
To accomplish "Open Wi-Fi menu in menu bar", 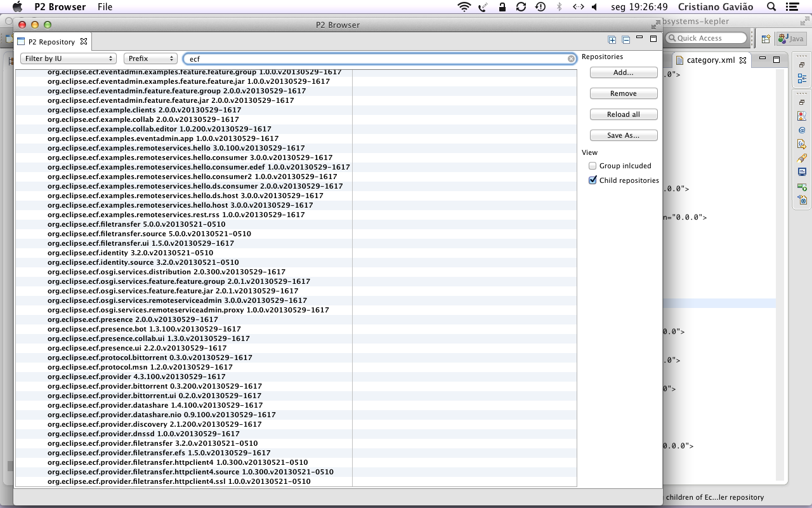I will [464, 7].
